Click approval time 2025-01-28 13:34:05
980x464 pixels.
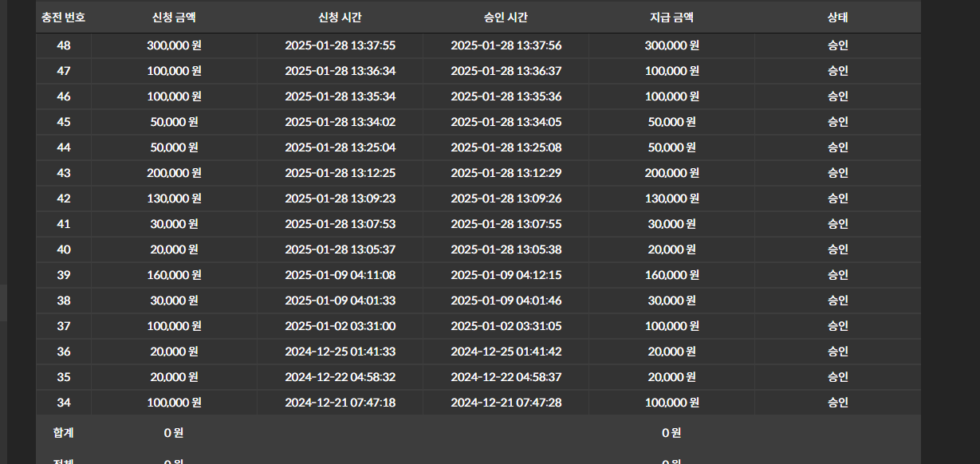506,122
